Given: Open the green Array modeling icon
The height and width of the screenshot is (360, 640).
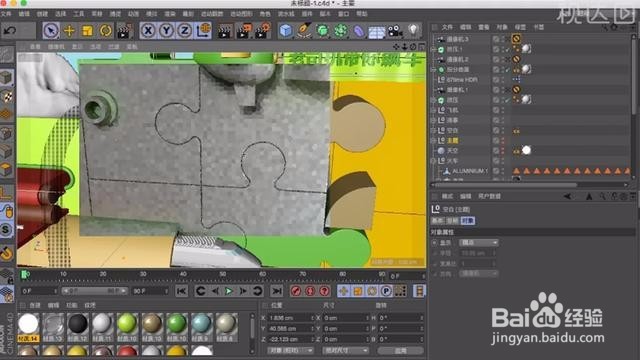Looking at the screenshot, I should pyautogui.click(x=340, y=31).
